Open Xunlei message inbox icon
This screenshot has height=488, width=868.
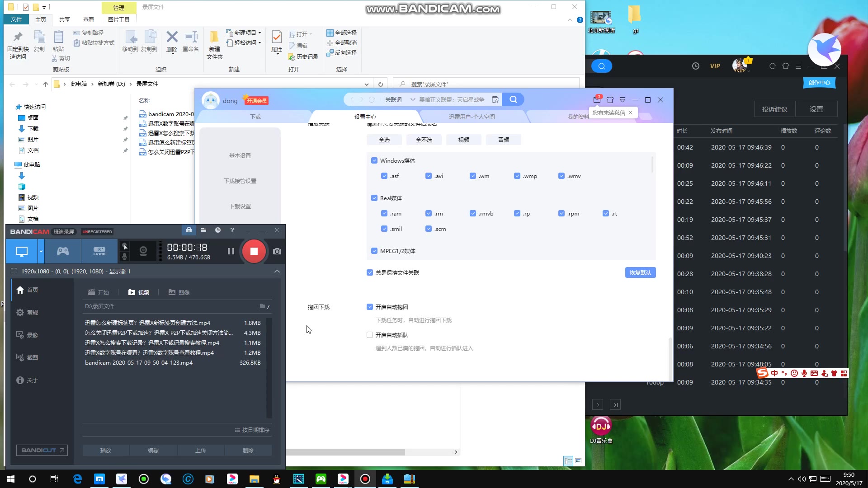597,99
